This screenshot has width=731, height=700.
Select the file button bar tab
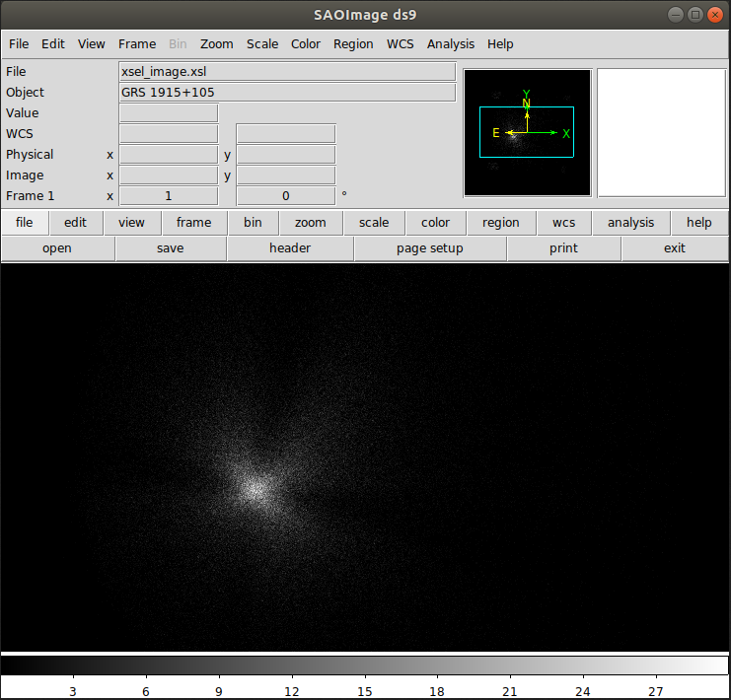tap(25, 223)
